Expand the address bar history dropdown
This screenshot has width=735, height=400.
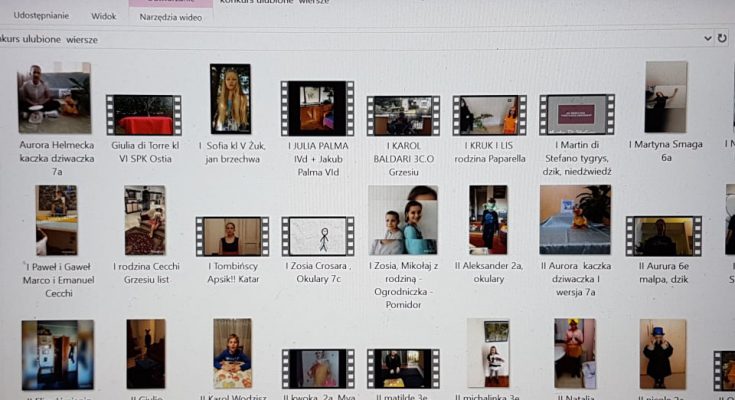pyautogui.click(x=707, y=38)
